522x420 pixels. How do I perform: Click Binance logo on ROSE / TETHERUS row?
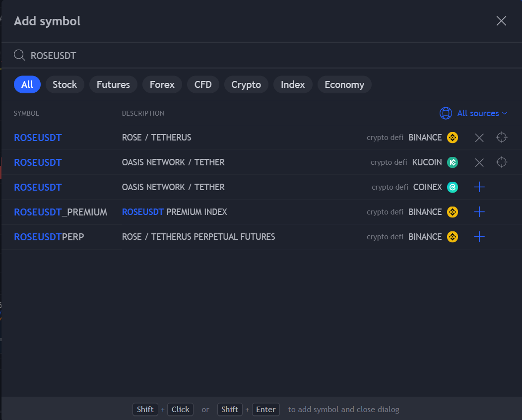point(453,138)
